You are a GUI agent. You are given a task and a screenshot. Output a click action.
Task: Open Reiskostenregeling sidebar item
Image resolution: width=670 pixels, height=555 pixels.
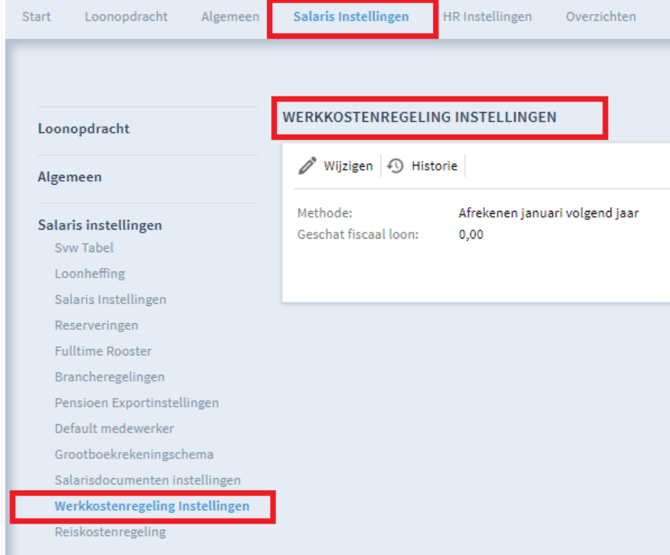tap(111, 532)
